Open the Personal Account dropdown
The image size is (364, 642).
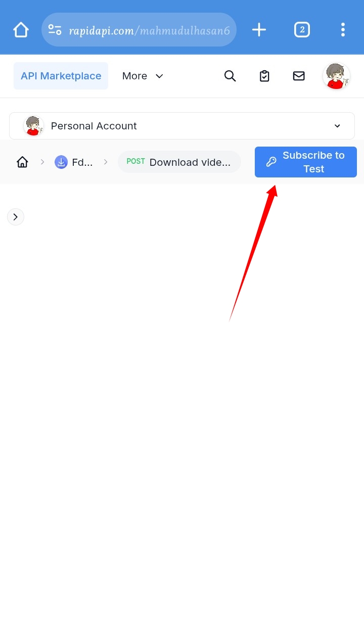(182, 126)
